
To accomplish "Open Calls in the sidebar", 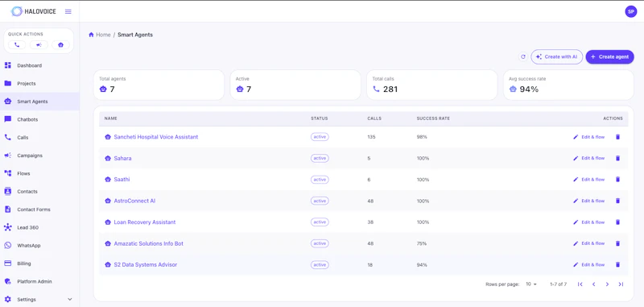I will pos(39,138).
